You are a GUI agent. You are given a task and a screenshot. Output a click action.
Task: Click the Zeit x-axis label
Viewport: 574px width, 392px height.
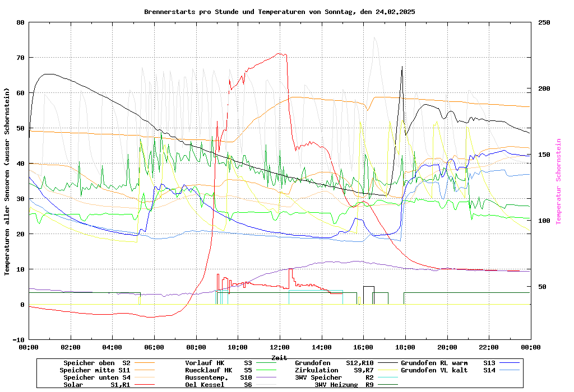coord(279,357)
